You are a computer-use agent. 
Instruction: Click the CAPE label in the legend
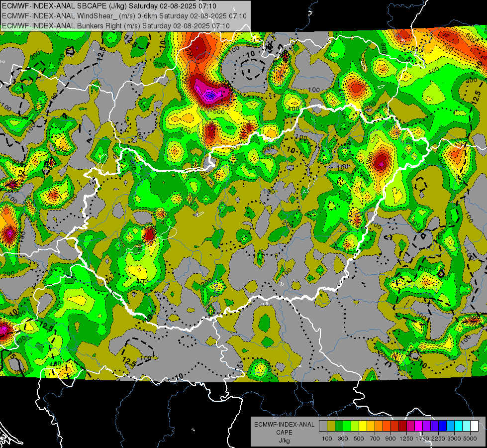pyautogui.click(x=284, y=433)
